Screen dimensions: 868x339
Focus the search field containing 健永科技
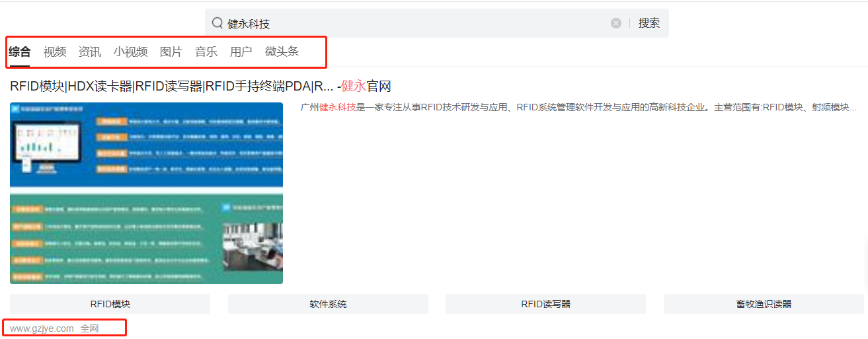click(410, 23)
